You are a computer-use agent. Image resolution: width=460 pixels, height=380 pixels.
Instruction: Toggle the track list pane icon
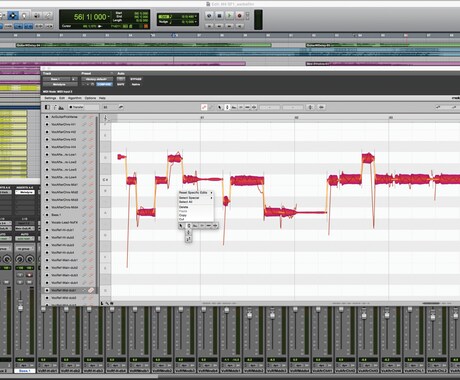[47, 107]
